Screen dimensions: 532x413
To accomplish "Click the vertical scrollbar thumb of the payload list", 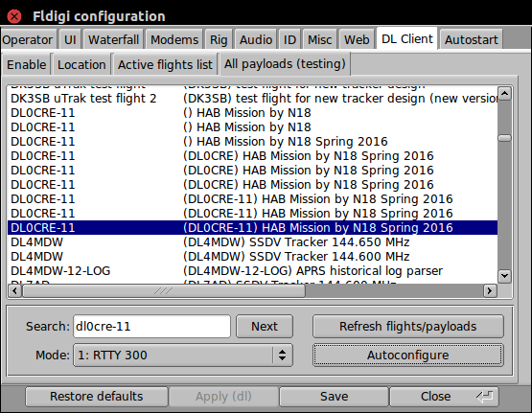I will click(505, 138).
